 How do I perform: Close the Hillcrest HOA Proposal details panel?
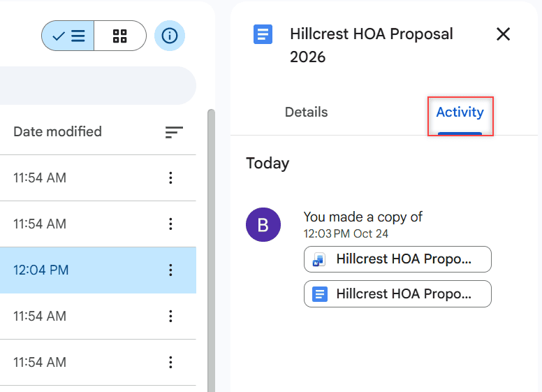pyautogui.click(x=503, y=34)
